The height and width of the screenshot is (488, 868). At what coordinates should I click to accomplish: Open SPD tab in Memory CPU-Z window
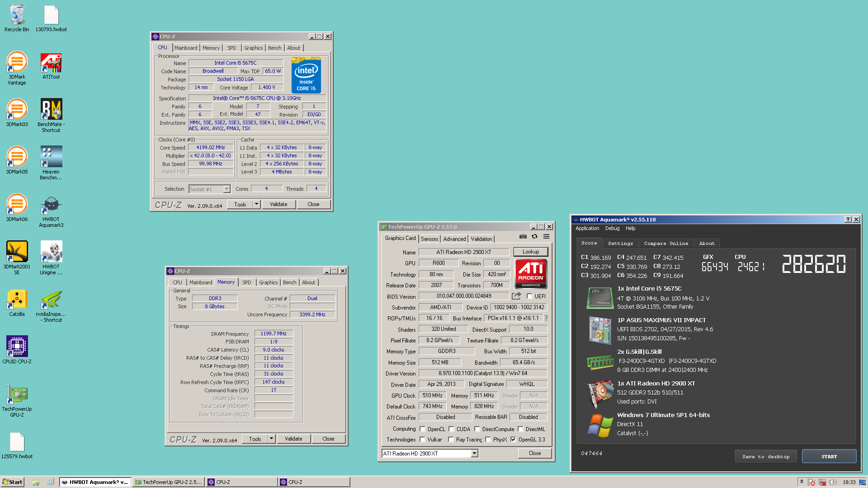pos(246,282)
